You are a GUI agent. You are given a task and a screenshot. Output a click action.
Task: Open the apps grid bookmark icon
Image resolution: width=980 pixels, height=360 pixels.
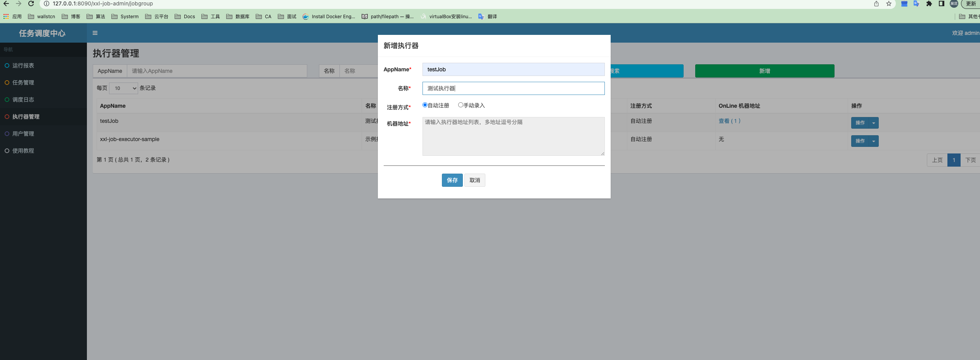point(6,16)
